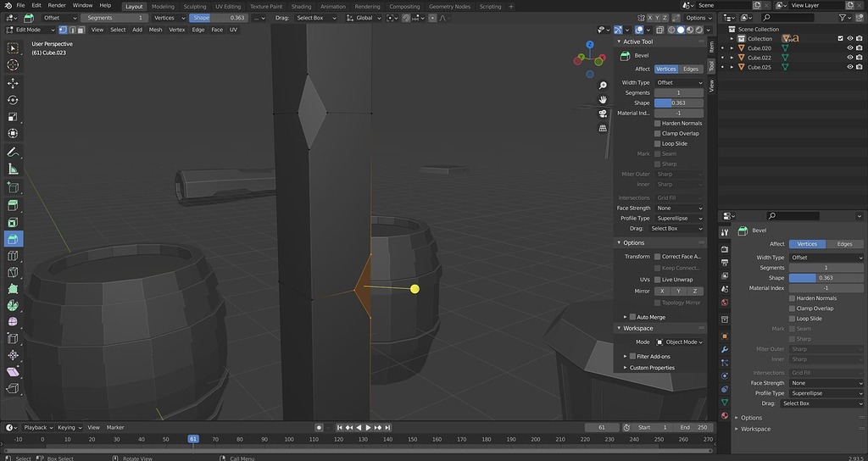Image resolution: width=868 pixels, height=461 pixels.
Task: Click the zoom magnifier in viewport
Action: 603,86
